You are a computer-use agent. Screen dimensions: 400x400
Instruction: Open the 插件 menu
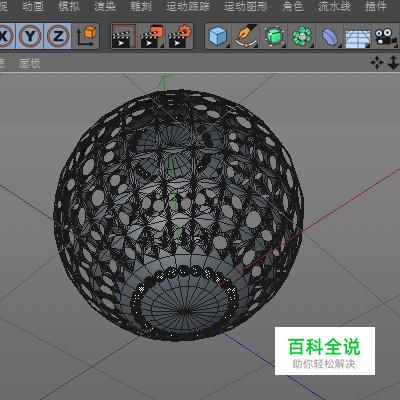tap(376, 6)
